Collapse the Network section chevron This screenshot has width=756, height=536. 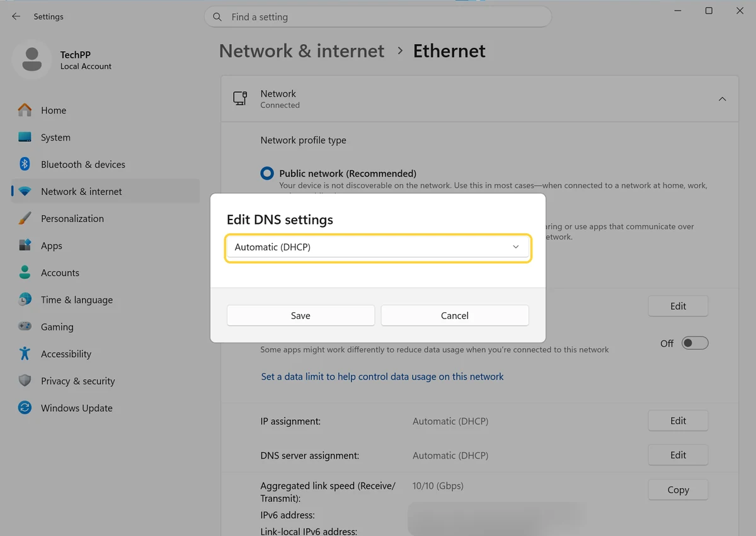723,99
